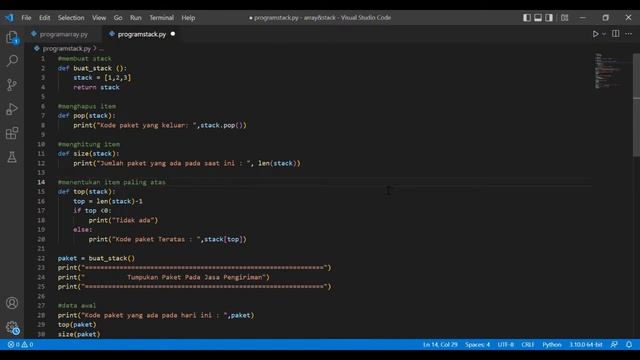Screen dimensions: 640x360
Task: Open the Manage gear settings icon
Action: tap(12, 327)
